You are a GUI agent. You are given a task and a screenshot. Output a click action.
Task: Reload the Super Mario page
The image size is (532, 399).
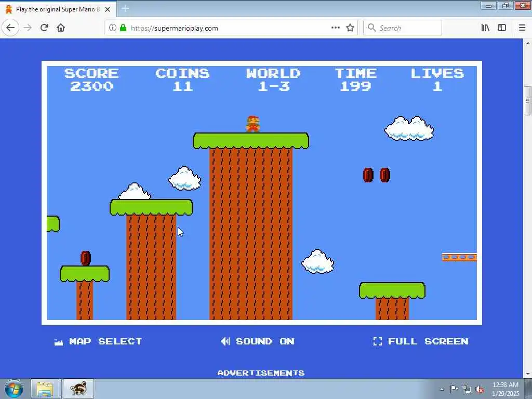click(44, 28)
